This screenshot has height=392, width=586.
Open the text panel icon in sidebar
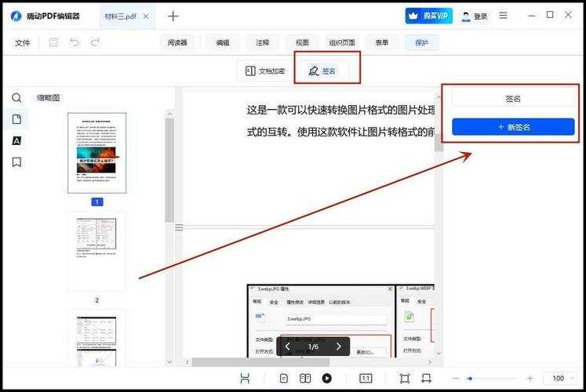[16, 141]
